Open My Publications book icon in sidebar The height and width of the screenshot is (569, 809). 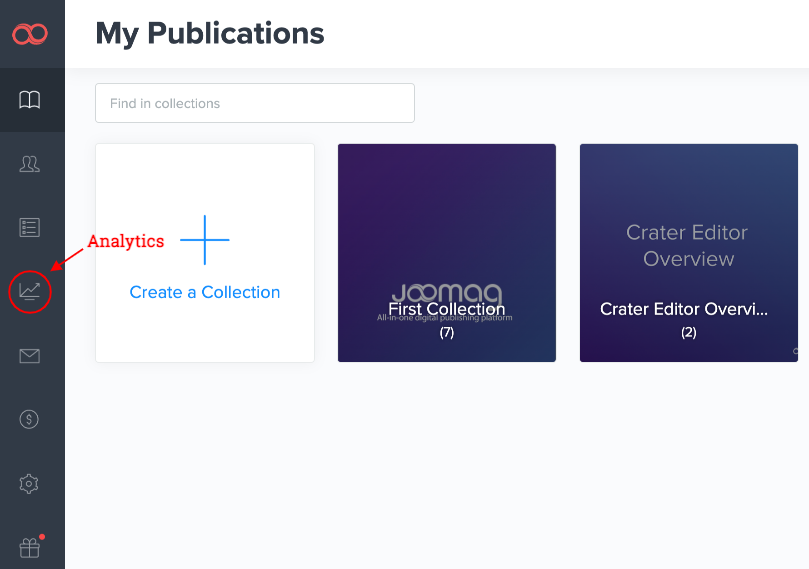pos(30,100)
